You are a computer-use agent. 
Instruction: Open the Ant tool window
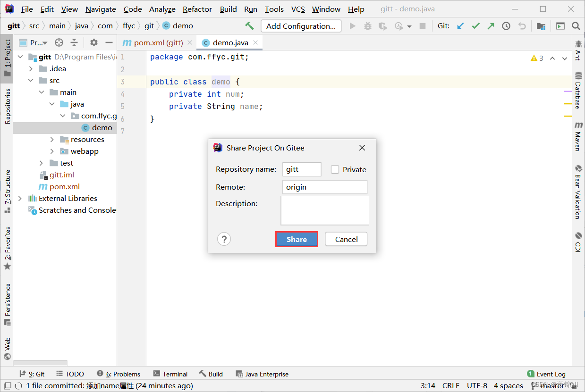[578, 50]
